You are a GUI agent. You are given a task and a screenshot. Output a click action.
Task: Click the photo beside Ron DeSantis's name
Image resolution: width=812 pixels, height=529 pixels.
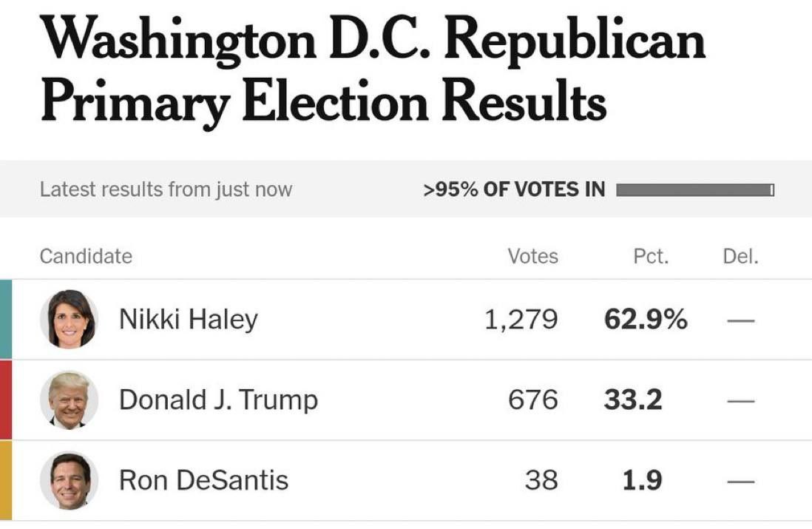coord(68,481)
